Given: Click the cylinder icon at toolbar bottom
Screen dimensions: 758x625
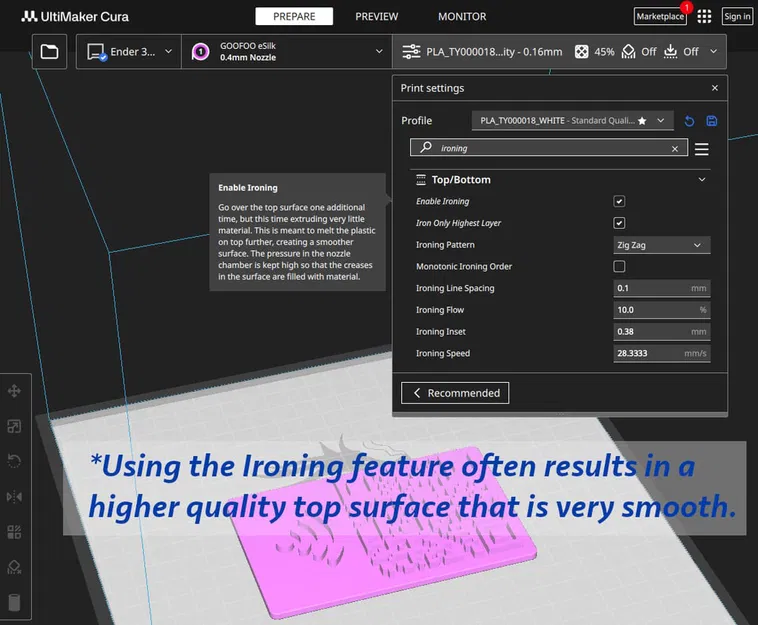Looking at the screenshot, I should [15, 602].
